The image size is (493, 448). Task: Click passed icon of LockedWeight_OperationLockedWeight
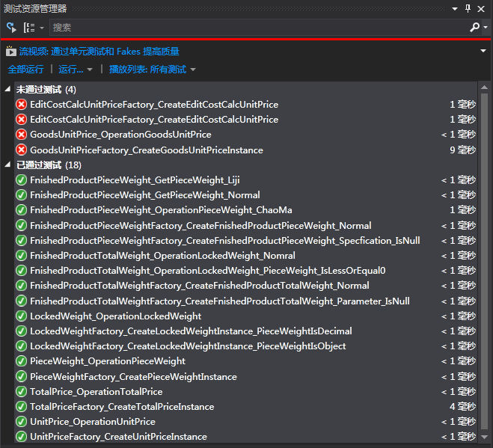(22, 316)
